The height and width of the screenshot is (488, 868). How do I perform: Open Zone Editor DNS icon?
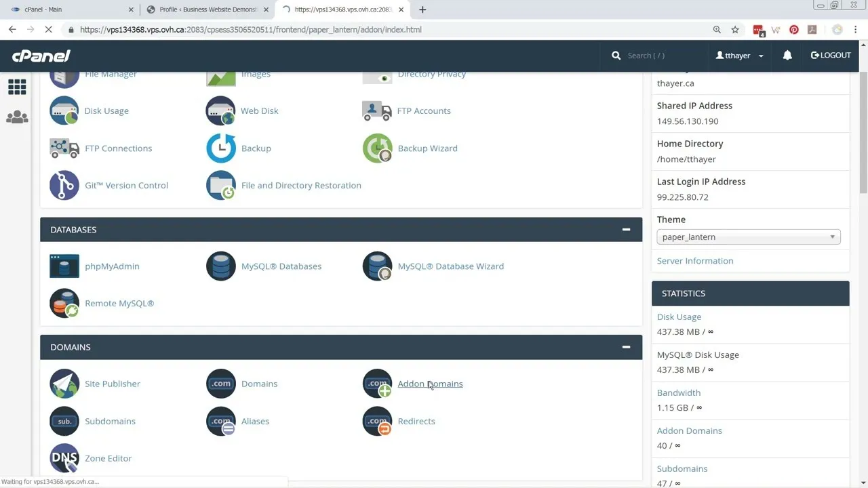[64, 458]
